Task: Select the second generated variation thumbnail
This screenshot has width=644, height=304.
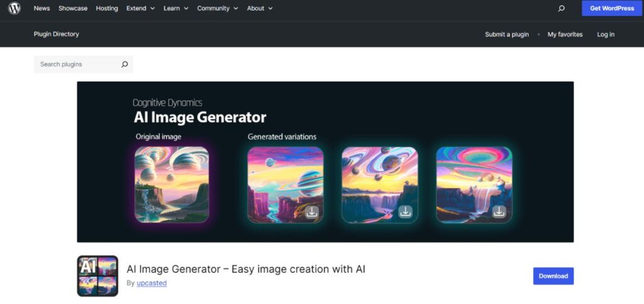Action: [380, 185]
